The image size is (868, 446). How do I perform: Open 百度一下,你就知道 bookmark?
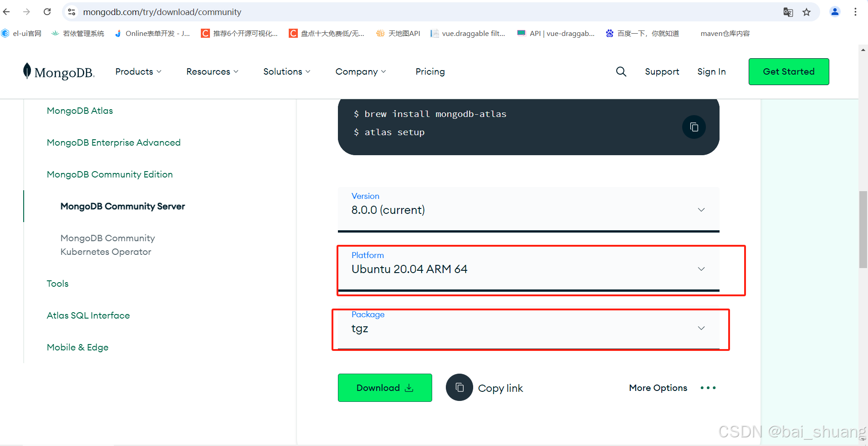click(x=643, y=33)
